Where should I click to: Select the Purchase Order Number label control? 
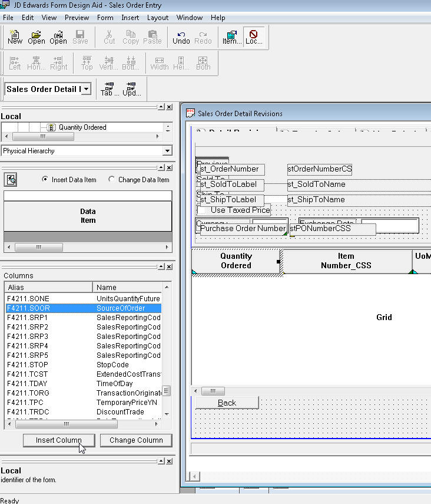pyautogui.click(x=243, y=229)
